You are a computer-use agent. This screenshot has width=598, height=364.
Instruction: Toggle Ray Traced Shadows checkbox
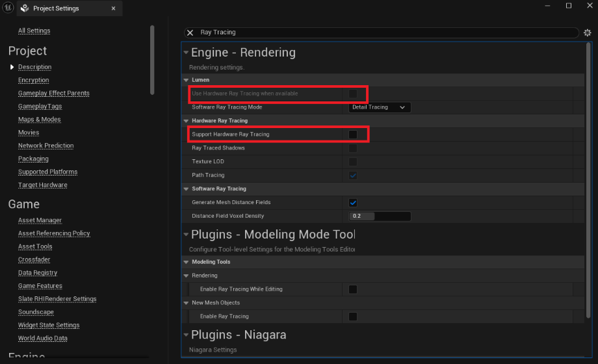(x=353, y=148)
